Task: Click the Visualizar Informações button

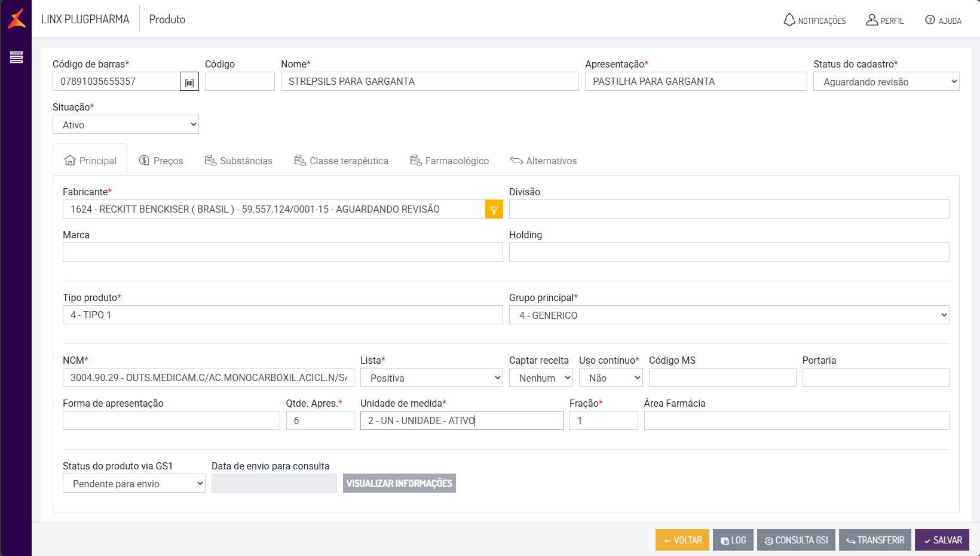Action: click(x=399, y=483)
